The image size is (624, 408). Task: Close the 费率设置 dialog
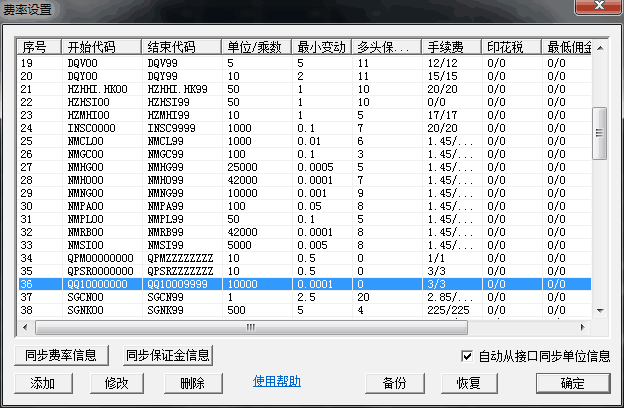pyautogui.click(x=599, y=6)
